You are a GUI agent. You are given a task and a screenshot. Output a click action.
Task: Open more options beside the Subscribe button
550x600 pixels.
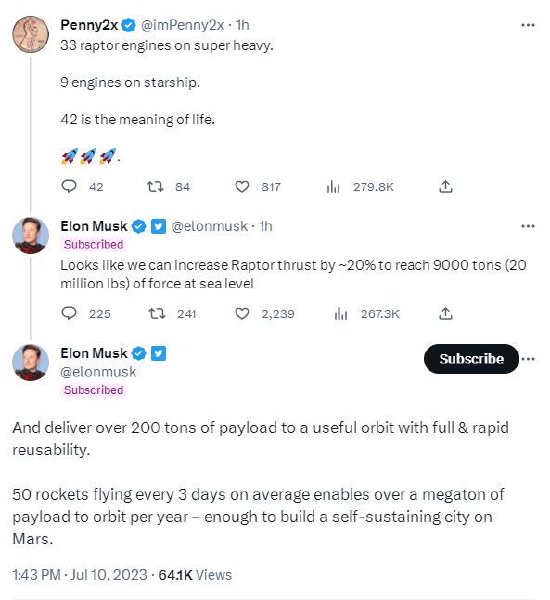click(x=528, y=359)
